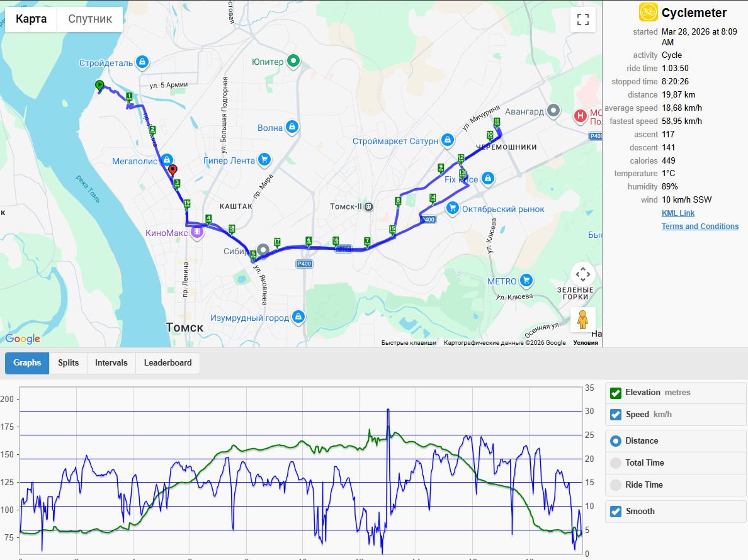Disable the Speed graph checkbox
748x560 pixels.
coord(615,415)
